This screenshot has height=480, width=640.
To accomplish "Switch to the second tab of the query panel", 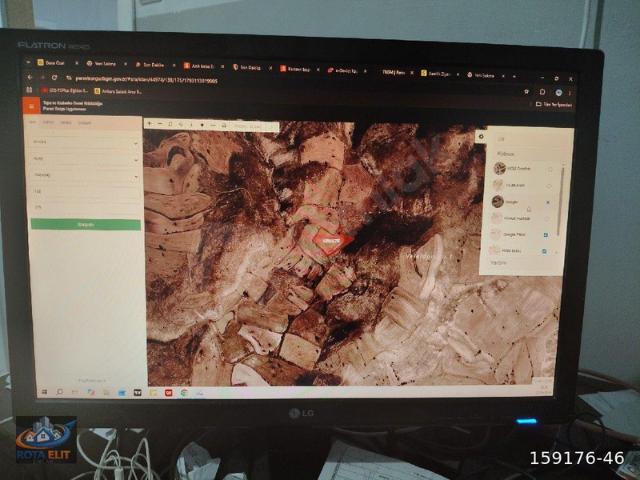I will [48, 122].
